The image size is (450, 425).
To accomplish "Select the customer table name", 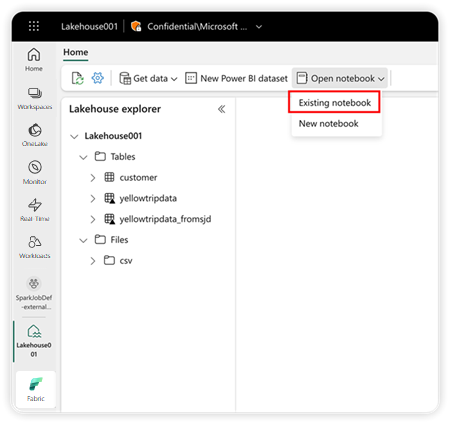I will point(138,177).
